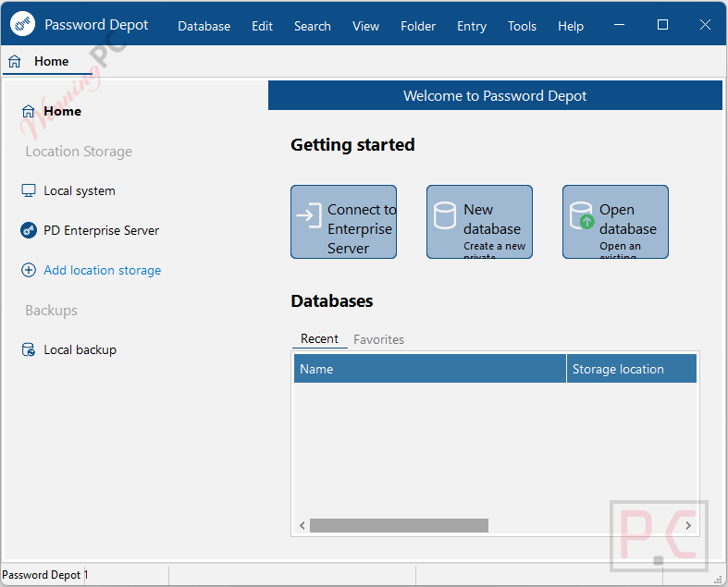Click the Add location storage plus icon

29,270
